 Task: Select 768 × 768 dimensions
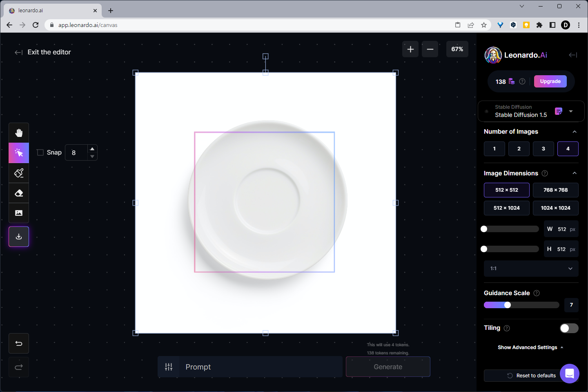click(x=556, y=190)
